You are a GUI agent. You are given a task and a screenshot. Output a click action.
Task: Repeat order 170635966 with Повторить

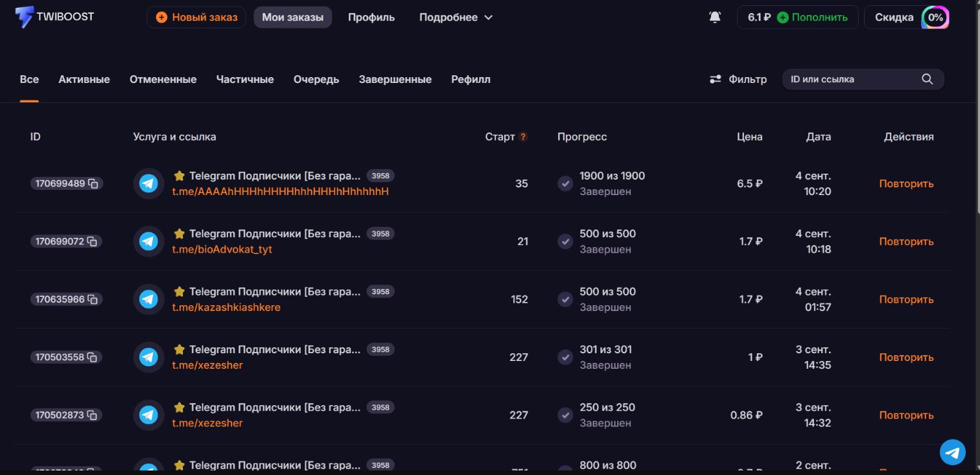pos(906,299)
